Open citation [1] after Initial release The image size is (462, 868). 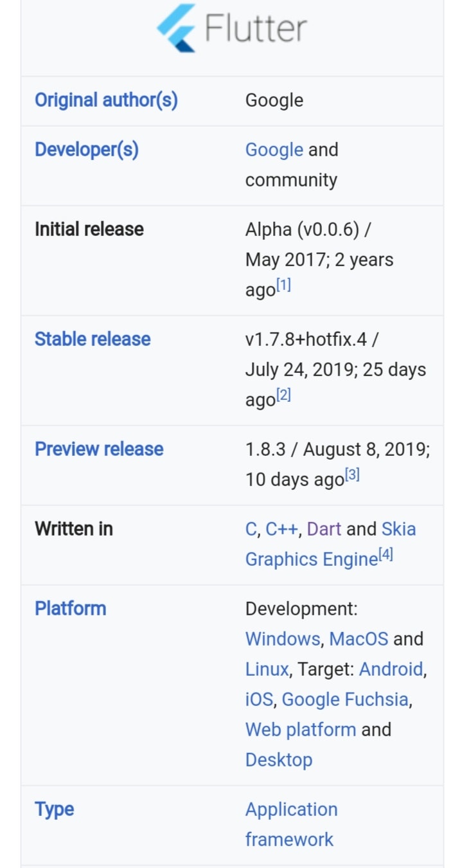(283, 285)
